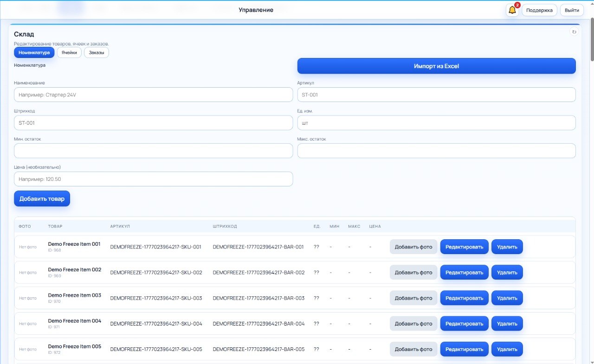The height and width of the screenshot is (364, 594).
Task: Delete the Demo Freeze Item 003 row
Action: 507,298
